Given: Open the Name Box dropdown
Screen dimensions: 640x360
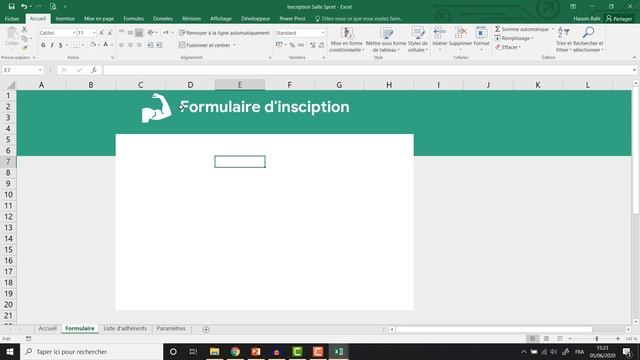Looking at the screenshot, I should coord(40,70).
